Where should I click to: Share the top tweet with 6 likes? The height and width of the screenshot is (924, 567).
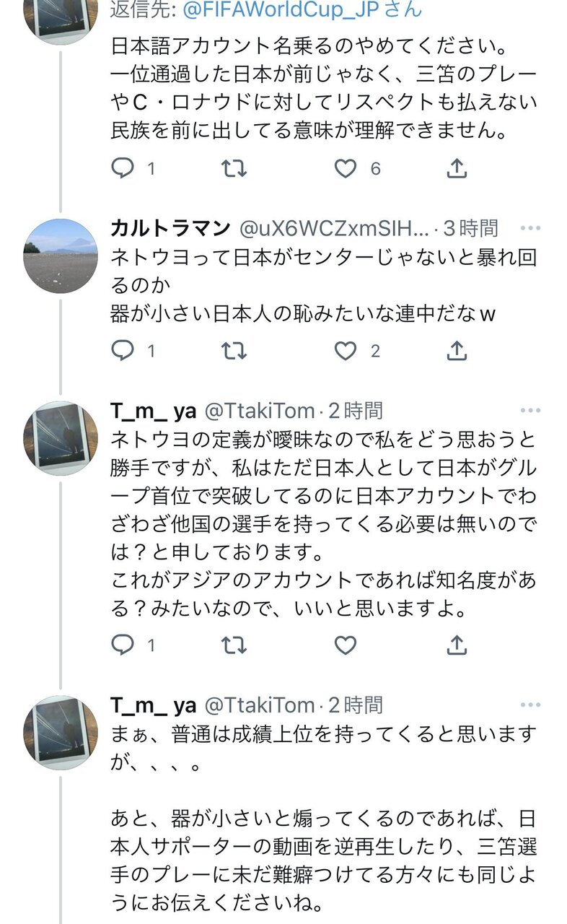tap(457, 169)
